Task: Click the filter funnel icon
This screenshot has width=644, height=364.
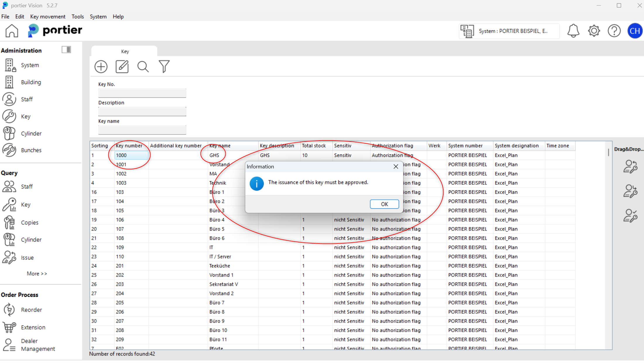Action: click(164, 67)
